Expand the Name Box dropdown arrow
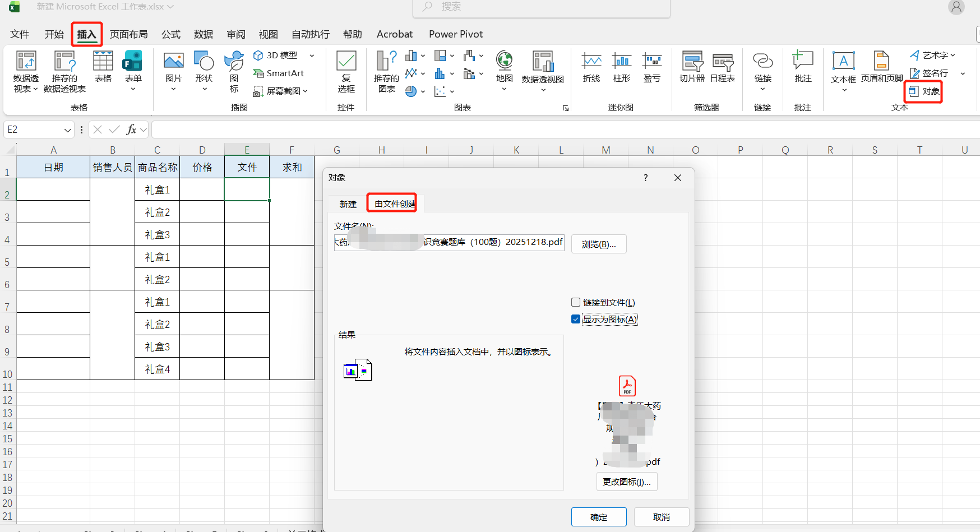 coord(68,130)
